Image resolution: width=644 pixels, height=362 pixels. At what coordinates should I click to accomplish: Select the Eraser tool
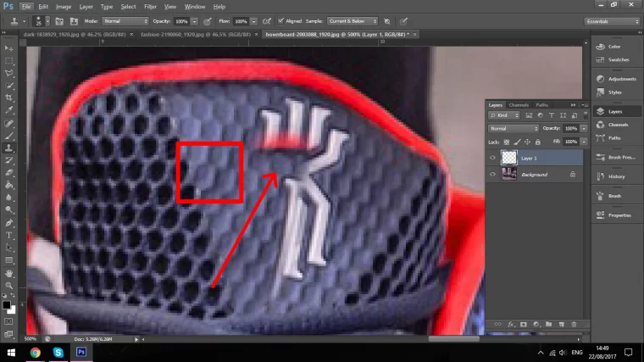point(9,173)
